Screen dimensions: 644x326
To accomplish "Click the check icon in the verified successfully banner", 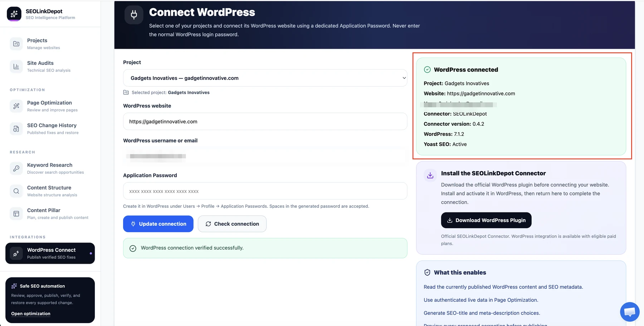I will (x=133, y=248).
